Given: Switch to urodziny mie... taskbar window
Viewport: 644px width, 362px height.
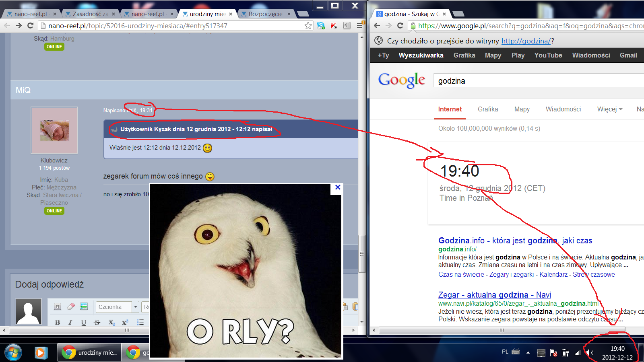Looking at the screenshot, I should click(89, 353).
